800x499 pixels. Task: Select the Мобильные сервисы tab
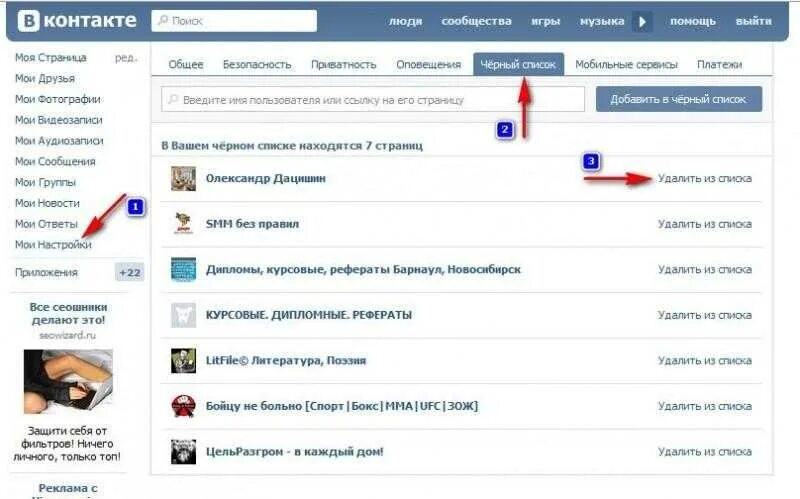(627, 65)
